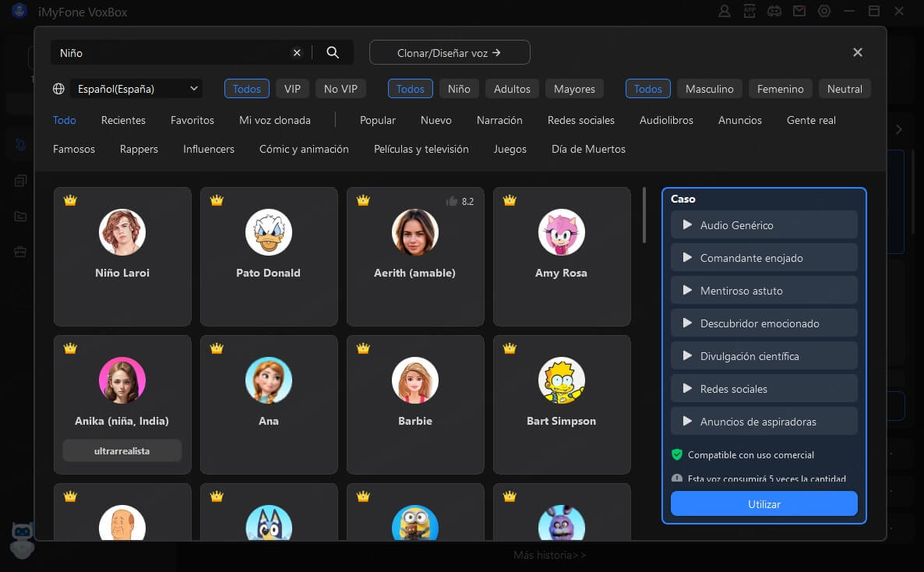Select the Niño Laroi voice avatar
The height and width of the screenshot is (572, 924).
tap(122, 231)
